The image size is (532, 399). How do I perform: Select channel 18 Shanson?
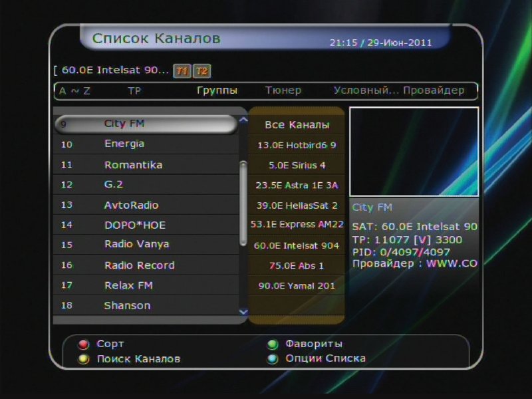(146, 305)
